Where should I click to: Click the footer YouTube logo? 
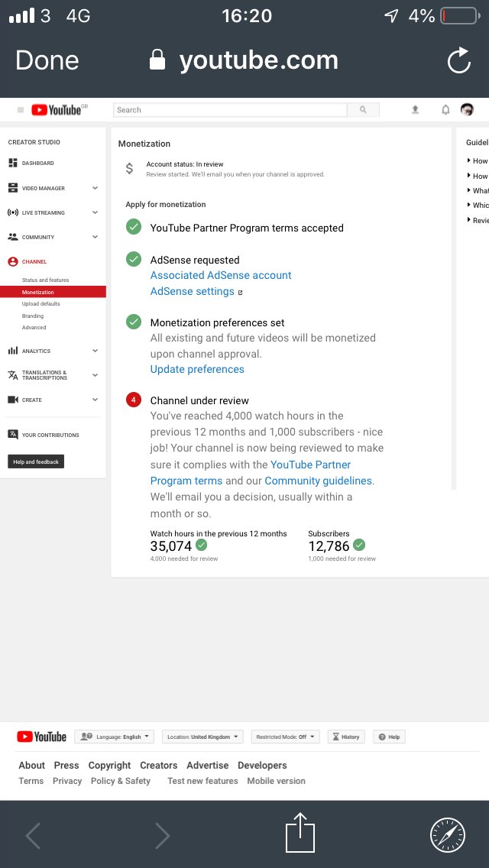coord(41,737)
